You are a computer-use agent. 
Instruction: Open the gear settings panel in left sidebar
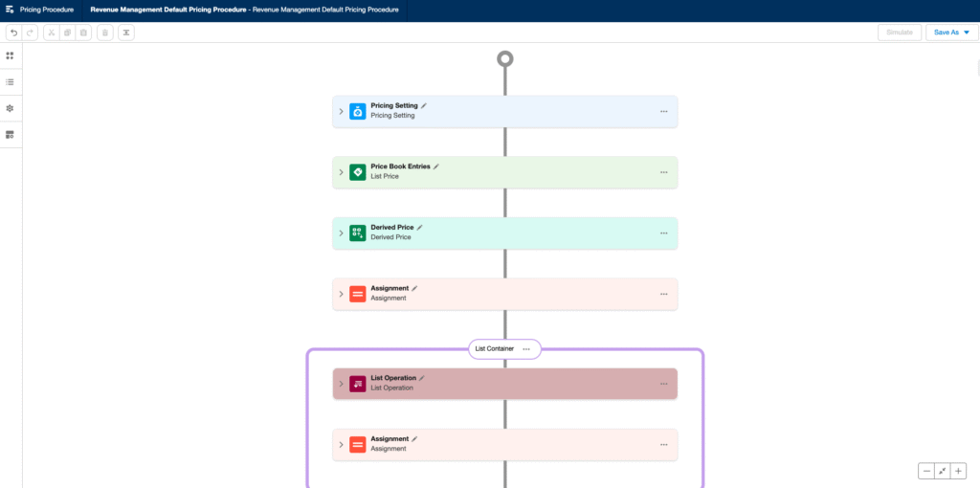coord(10,108)
